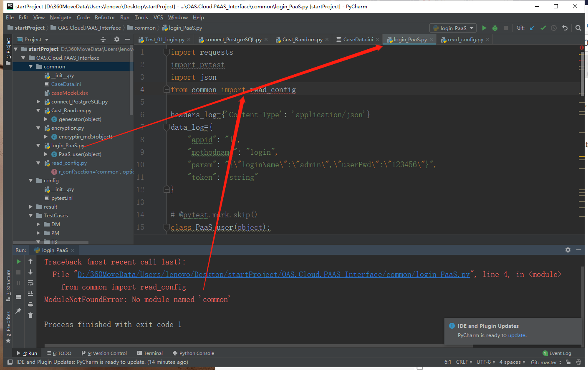The width and height of the screenshot is (588, 370).
Task: Toggle soft-wrap in the console
Action: click(x=30, y=283)
